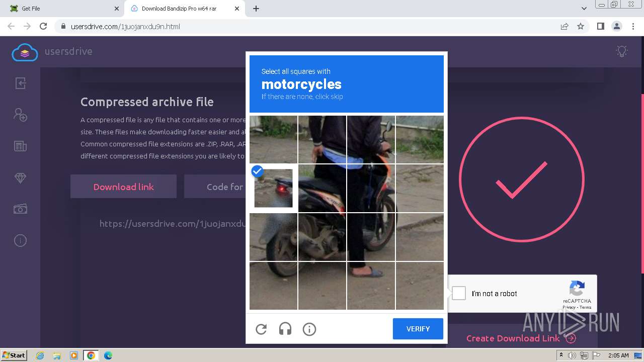Go forward in browser history
The height and width of the screenshot is (362, 644).
[27, 26]
